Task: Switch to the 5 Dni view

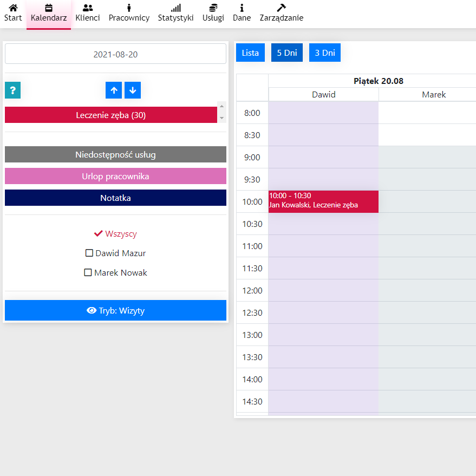Action: point(286,53)
